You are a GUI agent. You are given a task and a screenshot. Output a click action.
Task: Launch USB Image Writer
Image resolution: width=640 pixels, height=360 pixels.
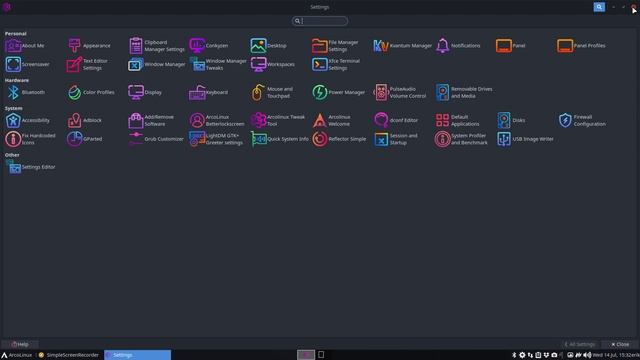tap(525, 139)
